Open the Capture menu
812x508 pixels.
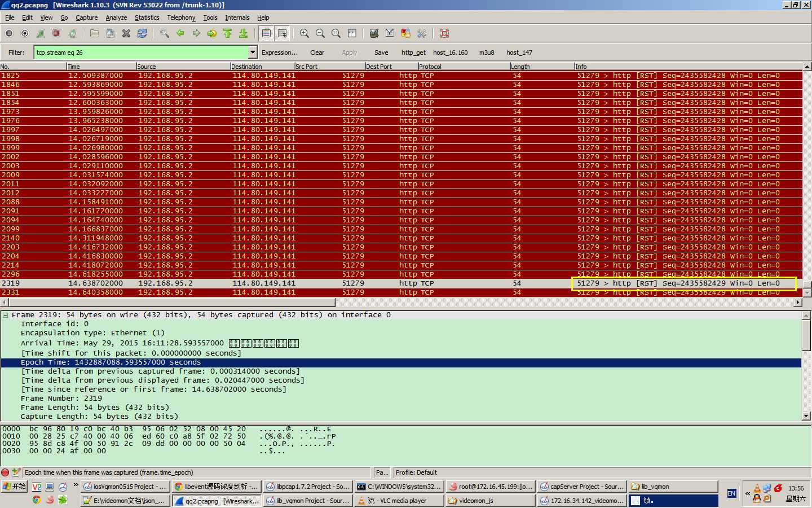[x=86, y=17]
